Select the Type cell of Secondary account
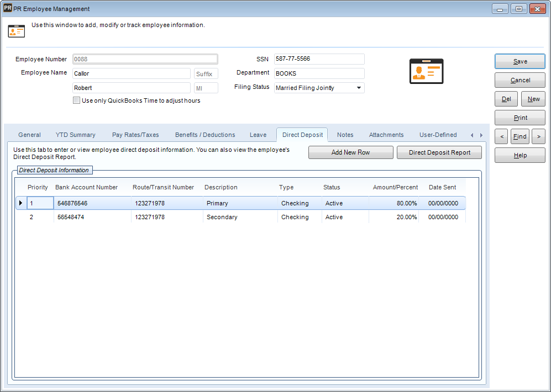This screenshot has height=392, width=551. pyautogui.click(x=299, y=218)
